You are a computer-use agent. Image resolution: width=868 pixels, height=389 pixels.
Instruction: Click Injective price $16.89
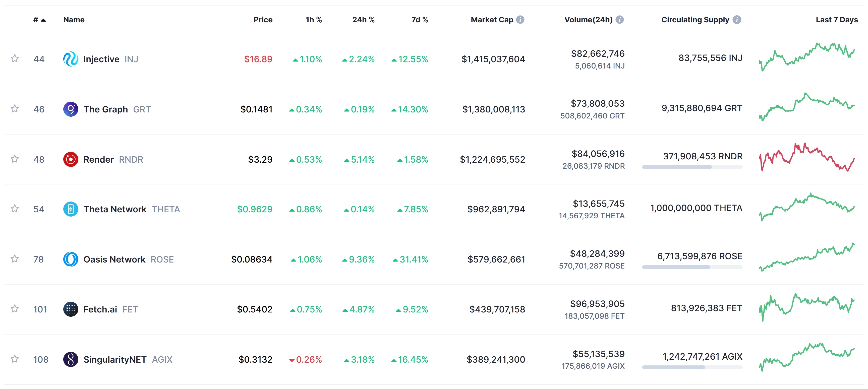coord(258,59)
